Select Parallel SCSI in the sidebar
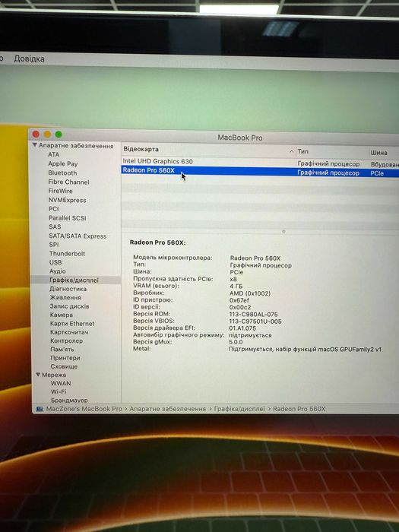This screenshot has width=399, height=532. 68,218
